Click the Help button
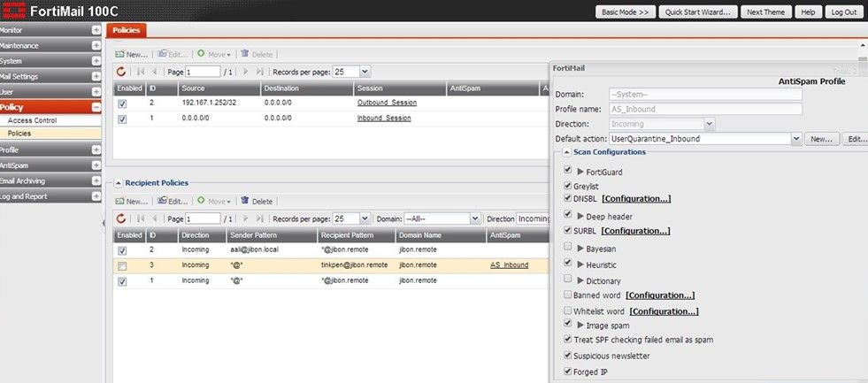 click(808, 11)
